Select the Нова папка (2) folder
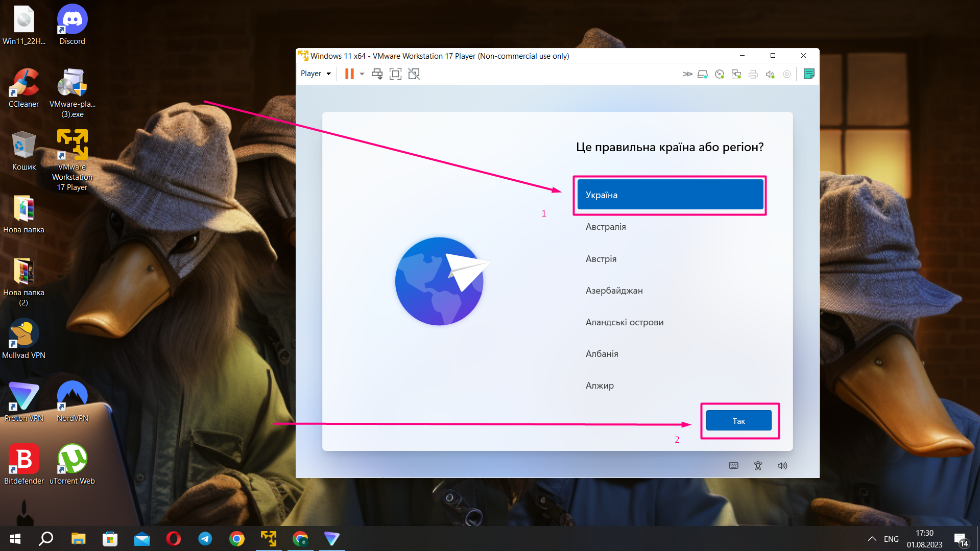Image resolution: width=980 pixels, height=551 pixels. tap(23, 282)
